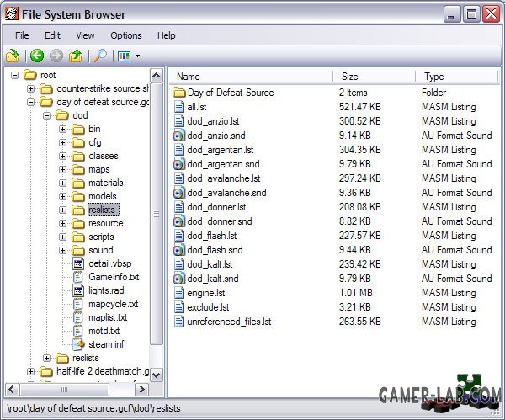This screenshot has width=505, height=420.
Task: Click the dod_argentan.snd sound icon
Action: pyautogui.click(x=178, y=164)
